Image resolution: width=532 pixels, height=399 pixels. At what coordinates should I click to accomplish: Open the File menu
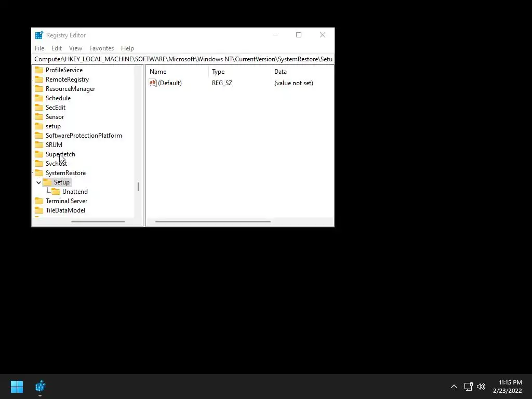[39, 48]
